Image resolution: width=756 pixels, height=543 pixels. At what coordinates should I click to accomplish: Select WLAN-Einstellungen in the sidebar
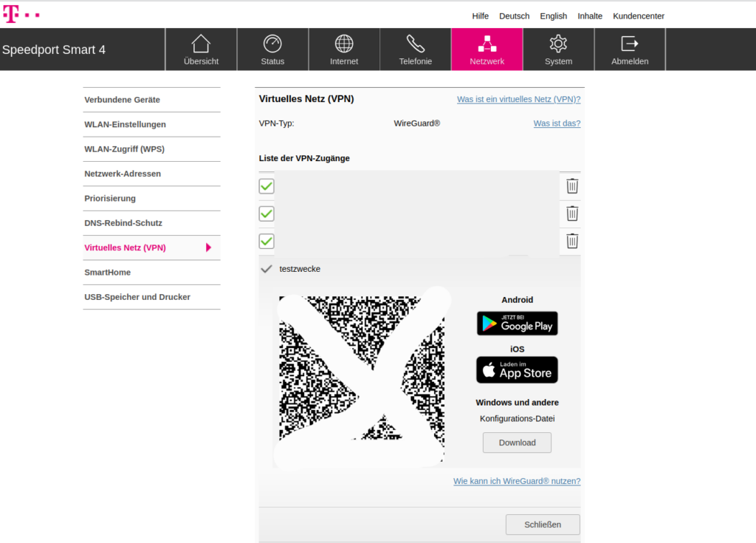click(x=126, y=124)
